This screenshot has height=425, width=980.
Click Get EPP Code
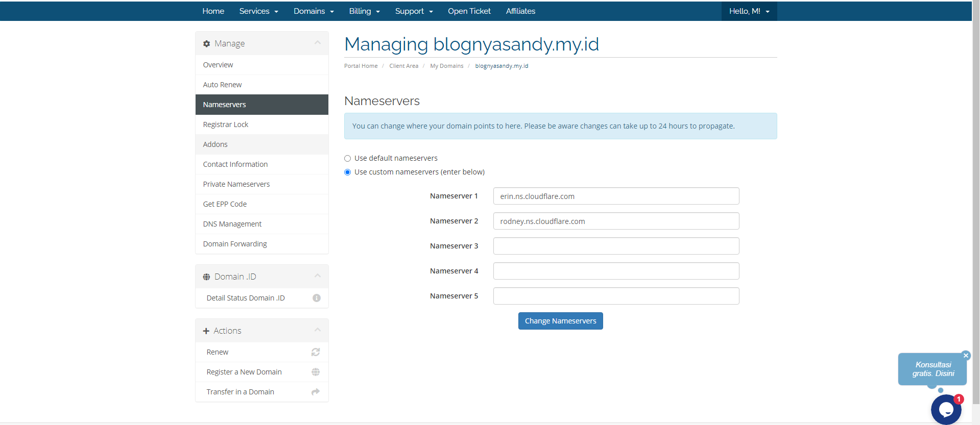262,204
